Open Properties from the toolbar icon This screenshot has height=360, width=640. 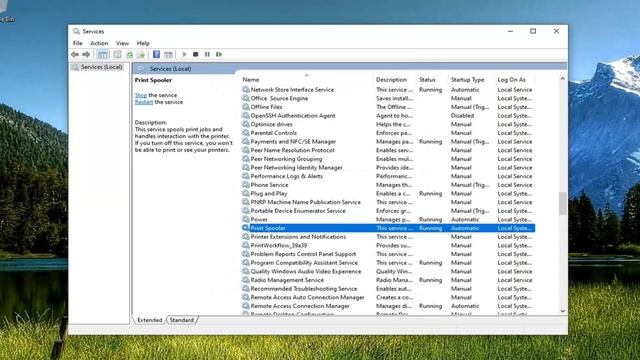tap(117, 54)
